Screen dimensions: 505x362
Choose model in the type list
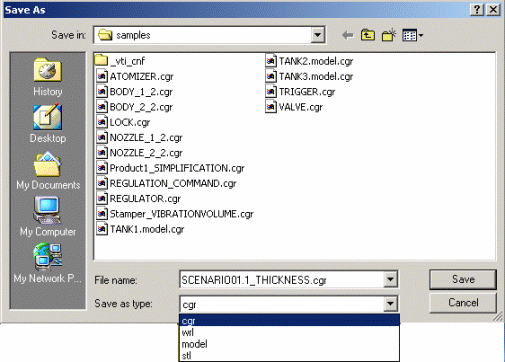289,344
